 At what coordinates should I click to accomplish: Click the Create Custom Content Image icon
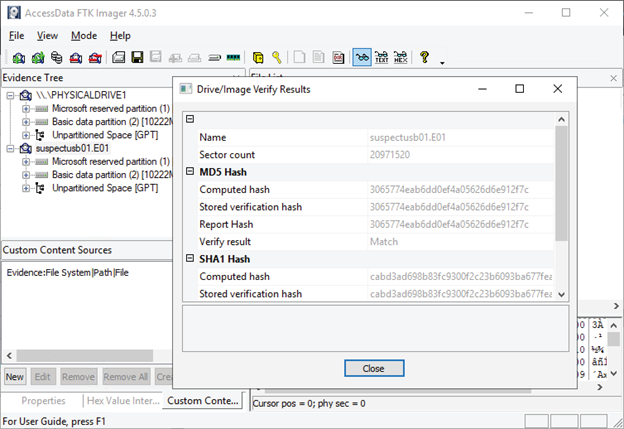(x=194, y=58)
